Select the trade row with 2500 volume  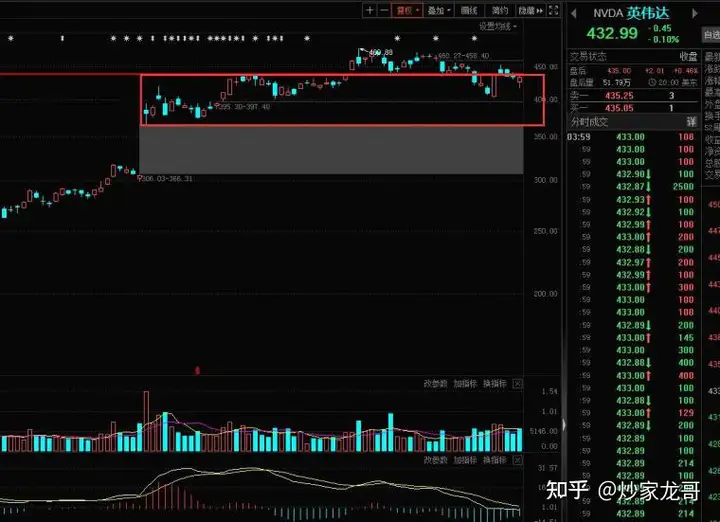coord(633,187)
